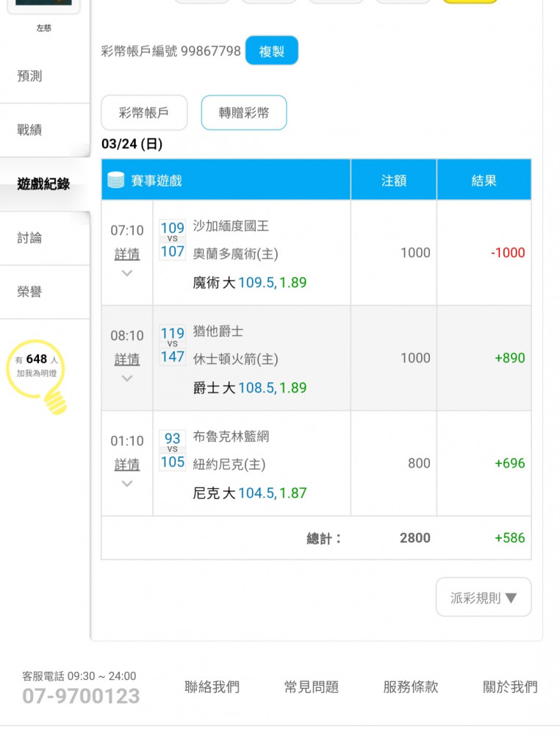Copy account number with 複製 button

click(272, 51)
